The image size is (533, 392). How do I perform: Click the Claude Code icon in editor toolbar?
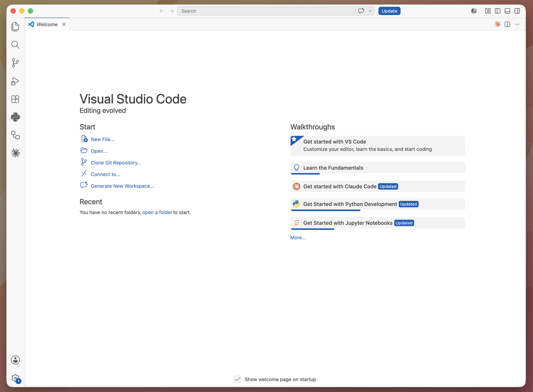coord(498,24)
